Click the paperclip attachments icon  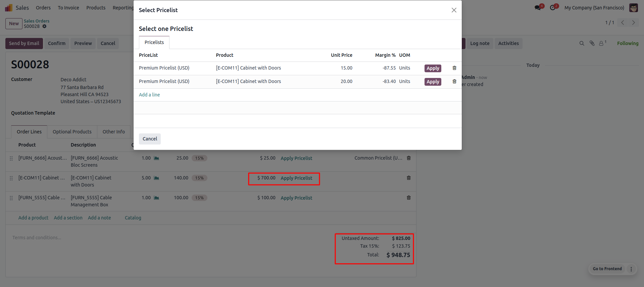click(592, 43)
